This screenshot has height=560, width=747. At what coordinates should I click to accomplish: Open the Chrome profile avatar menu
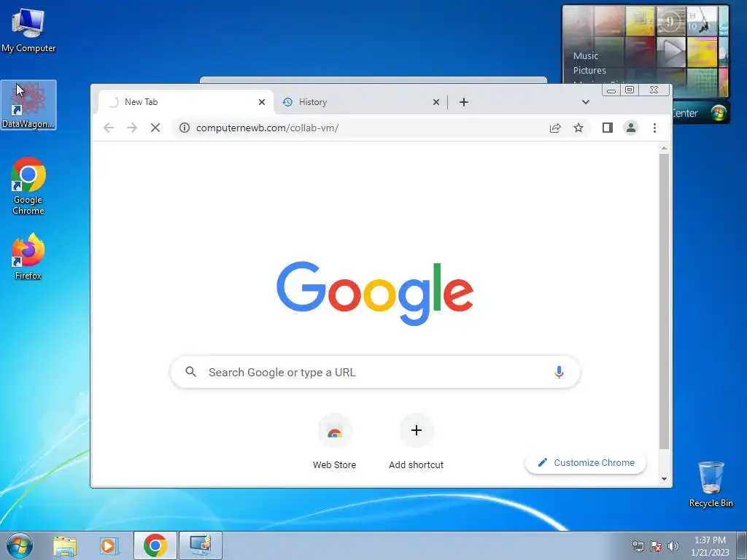tap(631, 128)
